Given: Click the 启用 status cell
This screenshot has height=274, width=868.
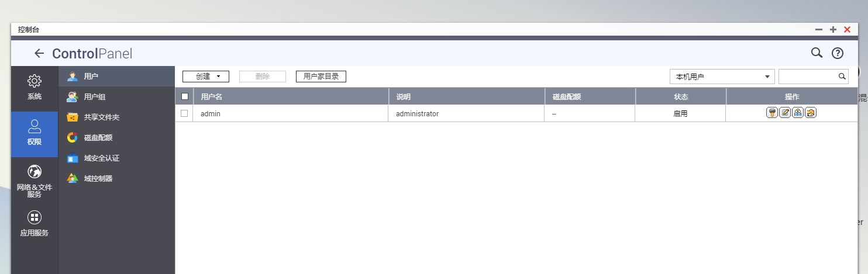Looking at the screenshot, I should click(x=681, y=113).
